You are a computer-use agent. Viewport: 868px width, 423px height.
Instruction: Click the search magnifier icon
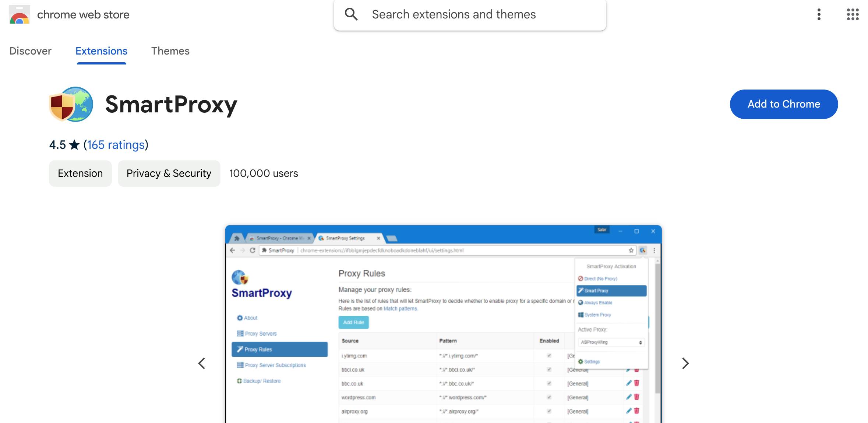[351, 14]
